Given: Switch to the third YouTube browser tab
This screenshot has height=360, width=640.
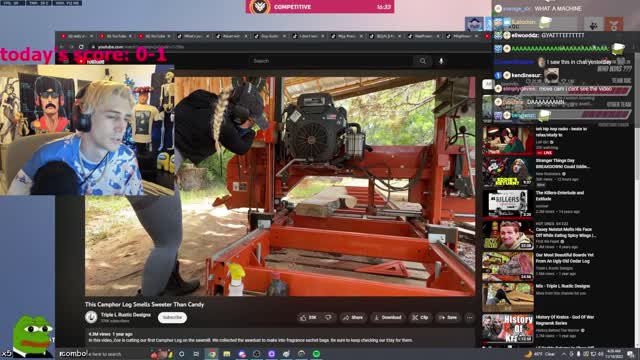Looking at the screenshot, I should pyautogui.click(x=154, y=36).
